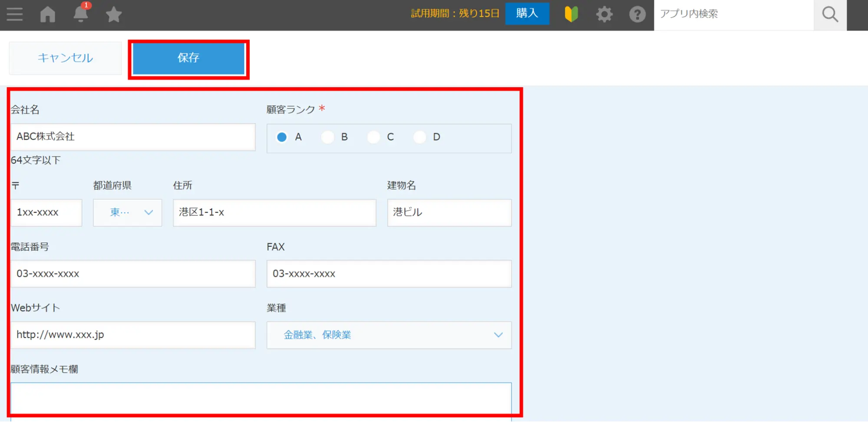Focus the in-app search field
The image size is (868, 422).
coord(733,14)
